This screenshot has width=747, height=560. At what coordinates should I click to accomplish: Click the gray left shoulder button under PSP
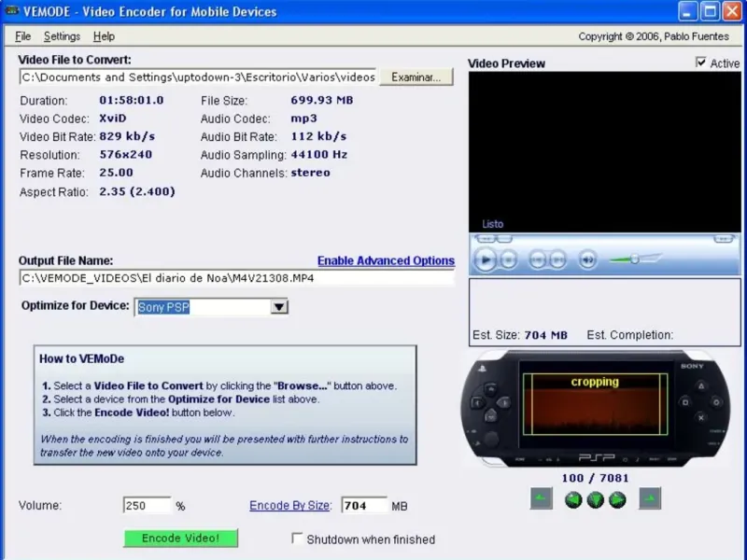click(x=542, y=499)
